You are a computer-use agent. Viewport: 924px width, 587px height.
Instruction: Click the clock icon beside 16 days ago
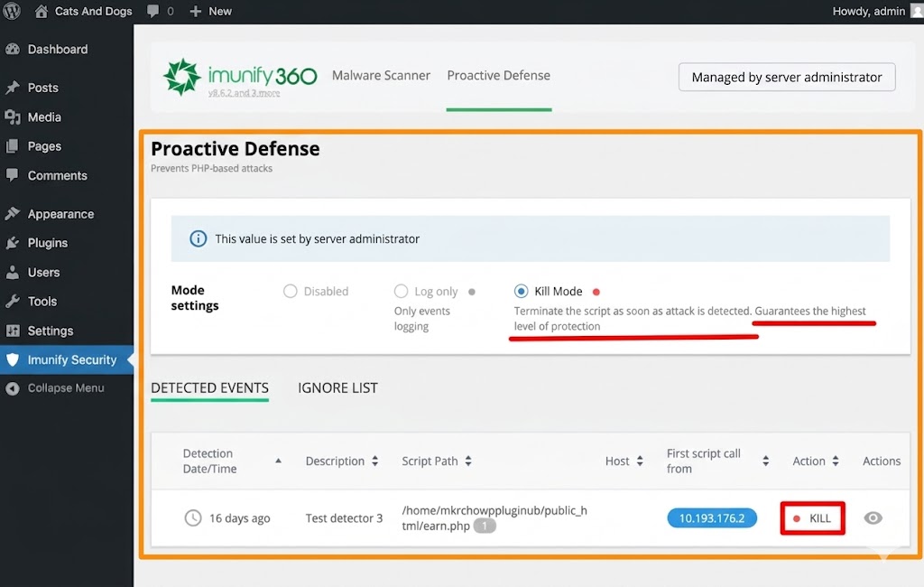(193, 518)
